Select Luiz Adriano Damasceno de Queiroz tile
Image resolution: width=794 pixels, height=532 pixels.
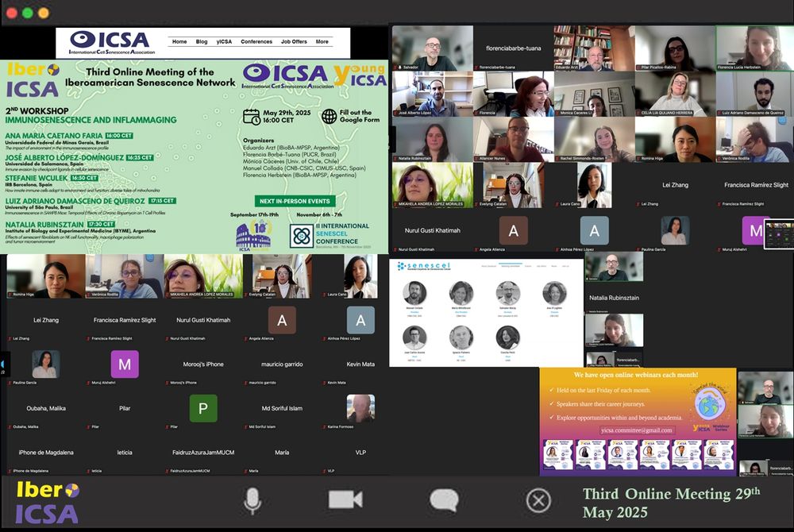point(754,94)
